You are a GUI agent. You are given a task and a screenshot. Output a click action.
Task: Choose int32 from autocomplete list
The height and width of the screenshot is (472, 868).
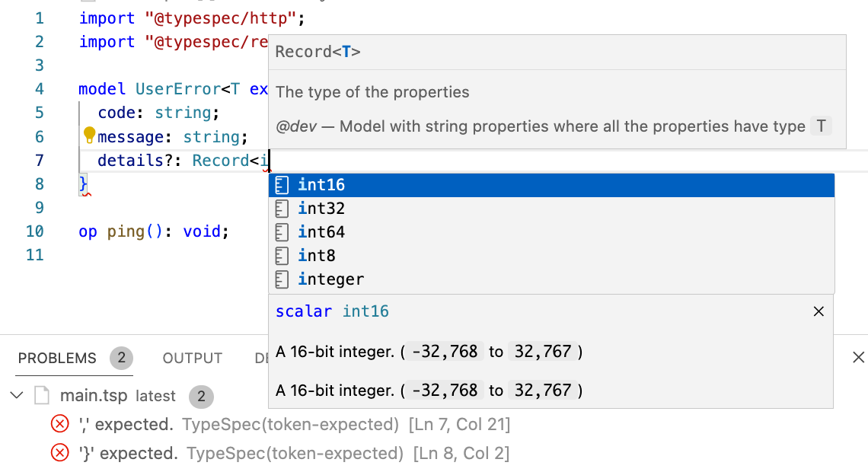click(x=321, y=209)
